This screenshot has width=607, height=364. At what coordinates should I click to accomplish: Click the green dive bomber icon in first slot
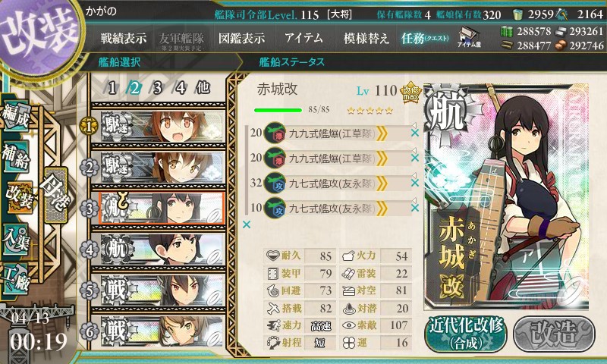275,133
